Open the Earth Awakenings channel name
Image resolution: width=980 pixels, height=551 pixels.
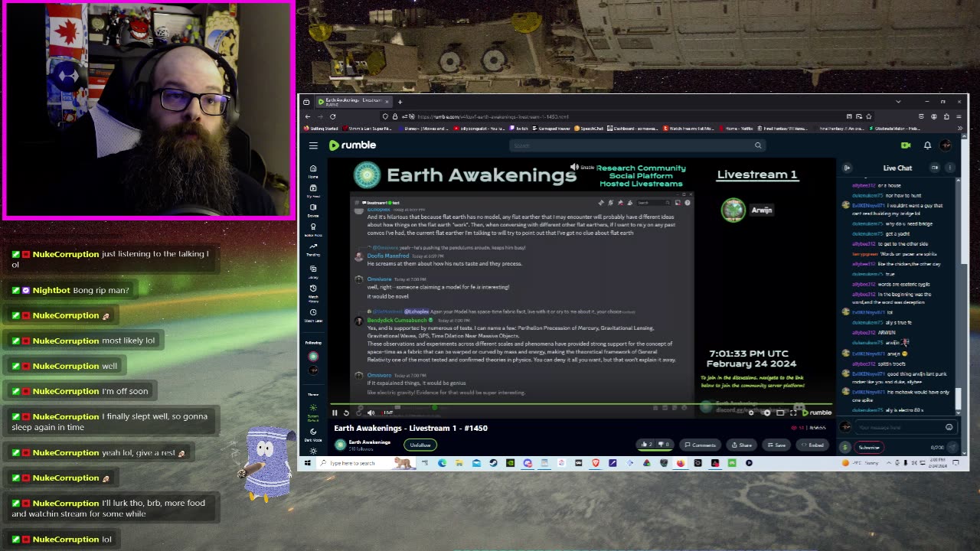click(x=369, y=442)
